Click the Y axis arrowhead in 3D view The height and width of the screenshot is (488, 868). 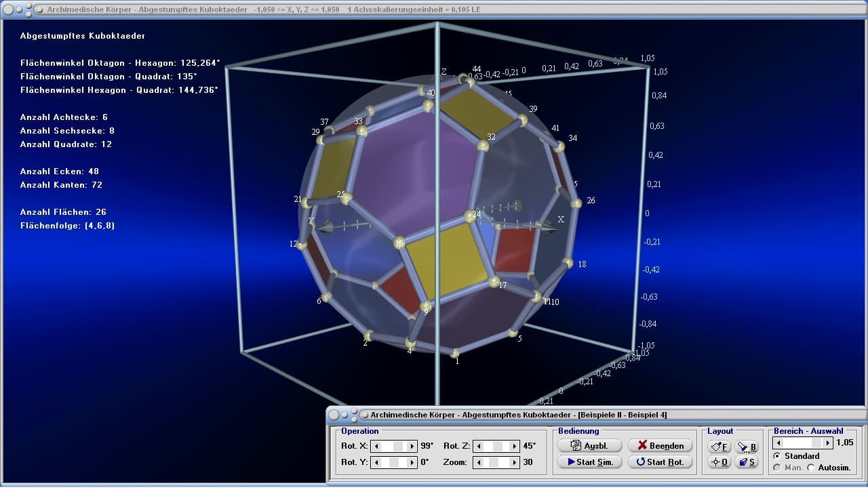(326, 227)
